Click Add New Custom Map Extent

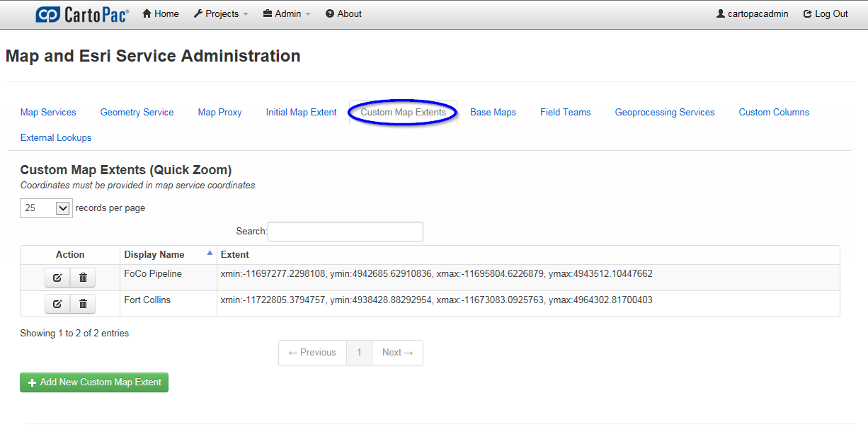[94, 382]
